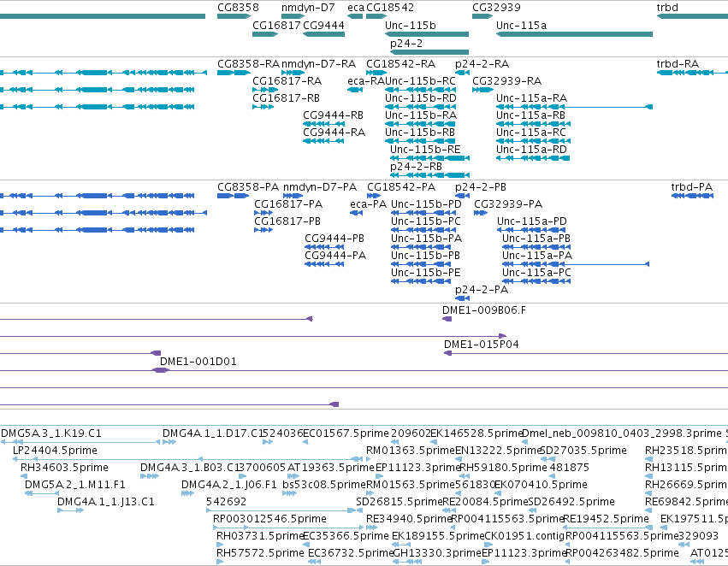Select the CG16817-RA transcript
This screenshot has height=566, width=728.
265,90
